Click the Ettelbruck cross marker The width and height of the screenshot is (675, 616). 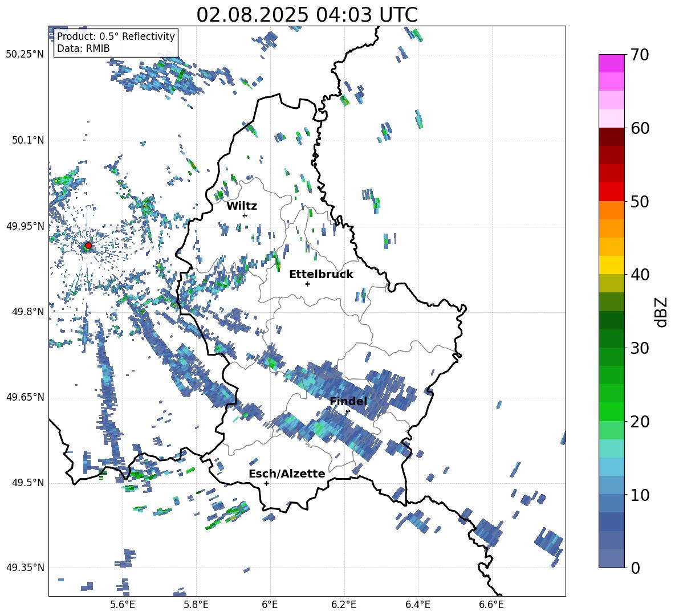coord(307,284)
